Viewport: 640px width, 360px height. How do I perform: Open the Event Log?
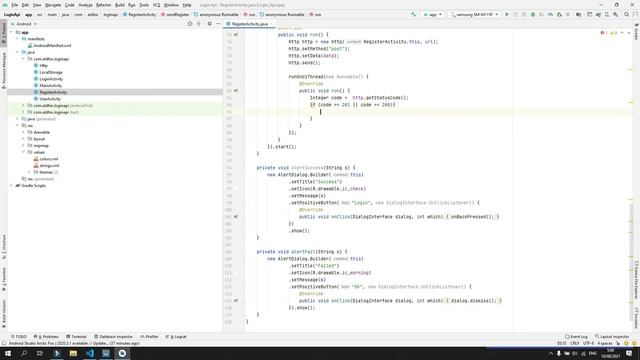[576, 337]
